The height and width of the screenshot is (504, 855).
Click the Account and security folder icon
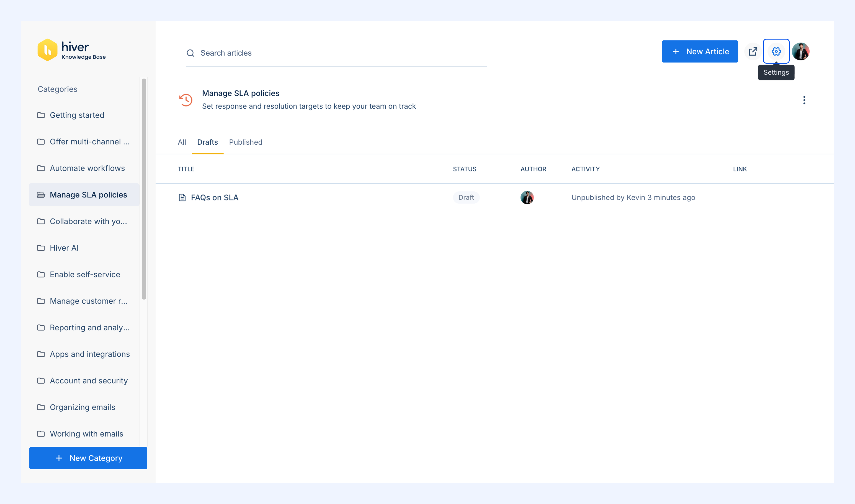tap(41, 381)
